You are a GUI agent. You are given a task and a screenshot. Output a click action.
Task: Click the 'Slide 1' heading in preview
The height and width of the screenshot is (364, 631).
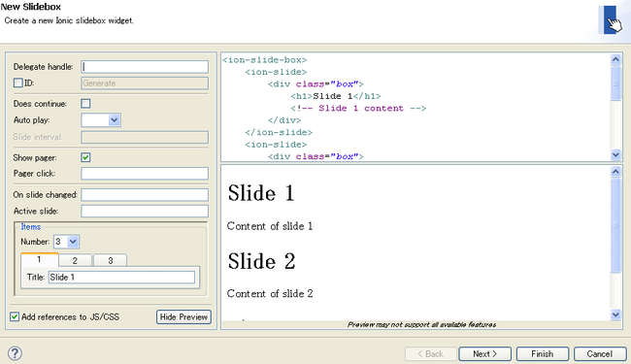pos(261,192)
